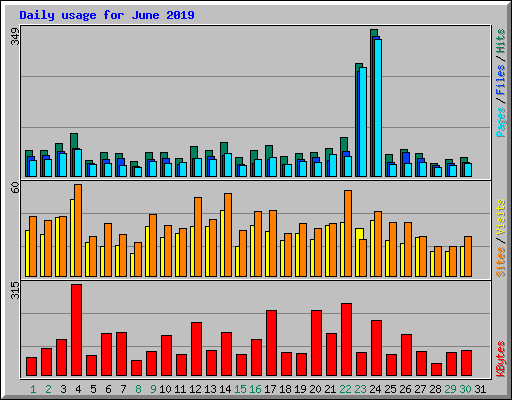512x400 pixels.
Task: Select the red KBytes bar for day 28
Action: click(x=436, y=370)
